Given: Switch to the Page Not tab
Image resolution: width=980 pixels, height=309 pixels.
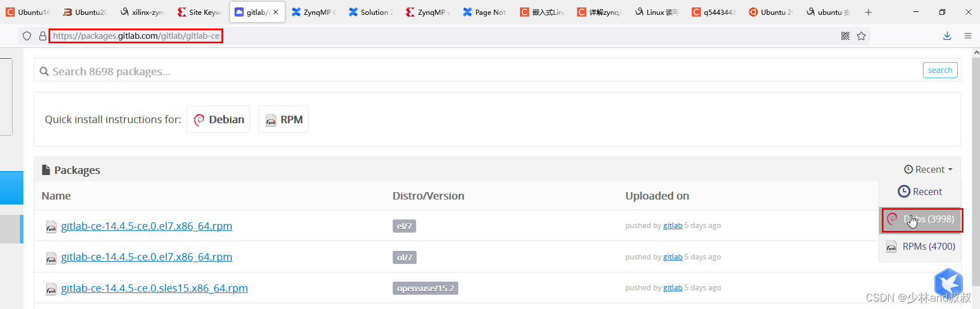Looking at the screenshot, I should point(485,12).
